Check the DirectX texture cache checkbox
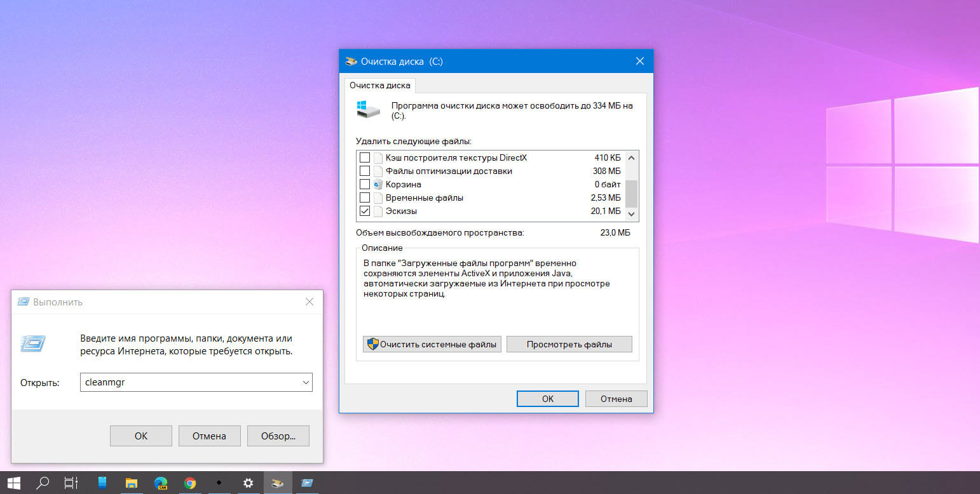The image size is (980, 494). pyautogui.click(x=365, y=157)
